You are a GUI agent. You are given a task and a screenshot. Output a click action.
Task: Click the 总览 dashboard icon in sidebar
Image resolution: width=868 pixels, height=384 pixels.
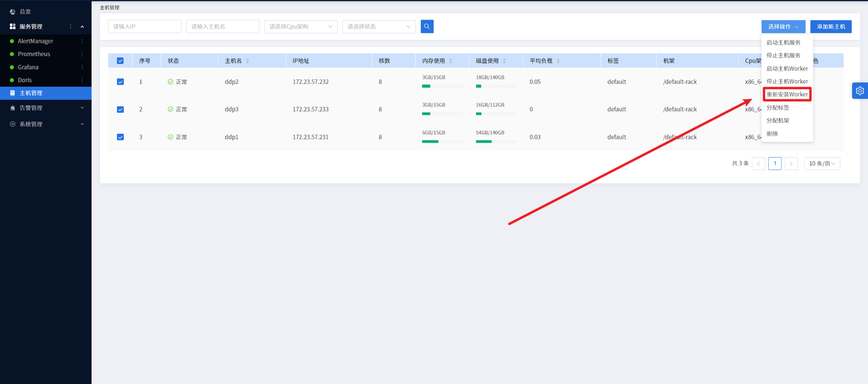point(12,12)
